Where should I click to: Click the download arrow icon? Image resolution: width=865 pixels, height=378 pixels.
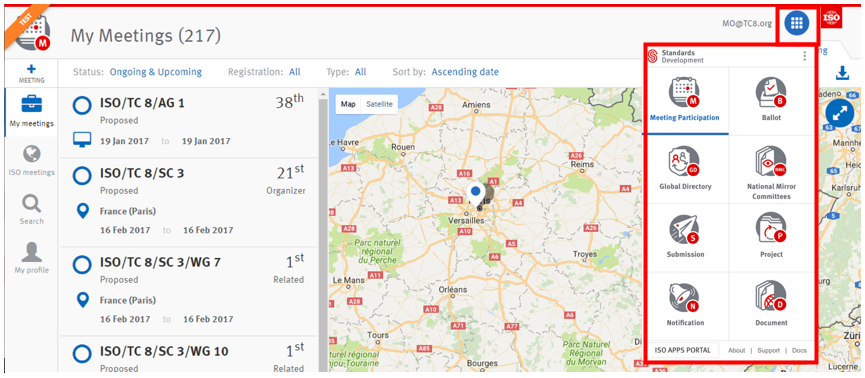point(842,73)
